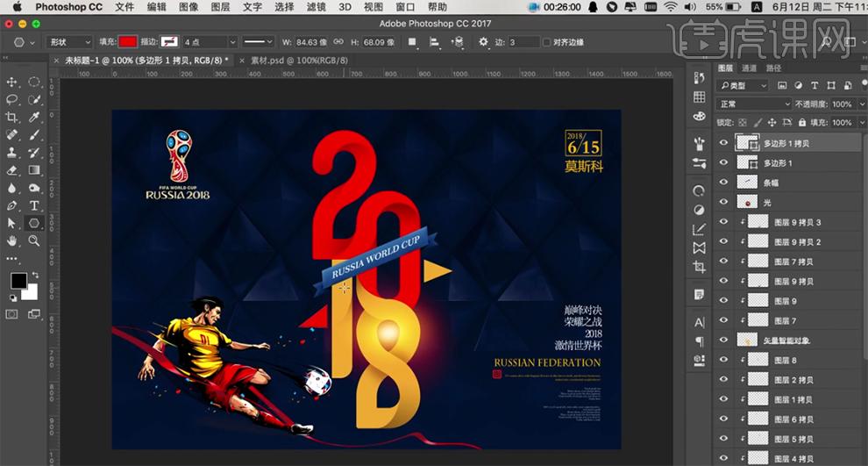Toggle Quick Mask mode icon
Viewport: 868px width, 466px height.
coord(11,314)
